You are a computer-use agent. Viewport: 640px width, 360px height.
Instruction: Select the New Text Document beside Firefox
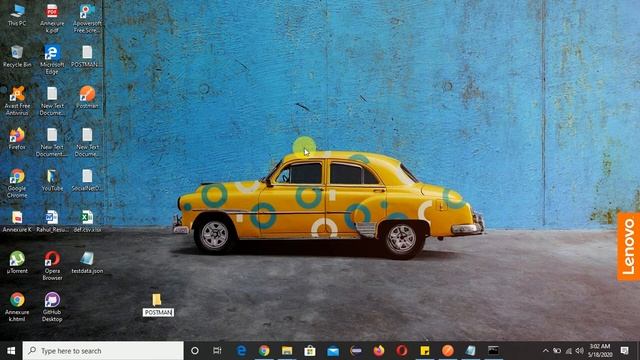point(52,142)
